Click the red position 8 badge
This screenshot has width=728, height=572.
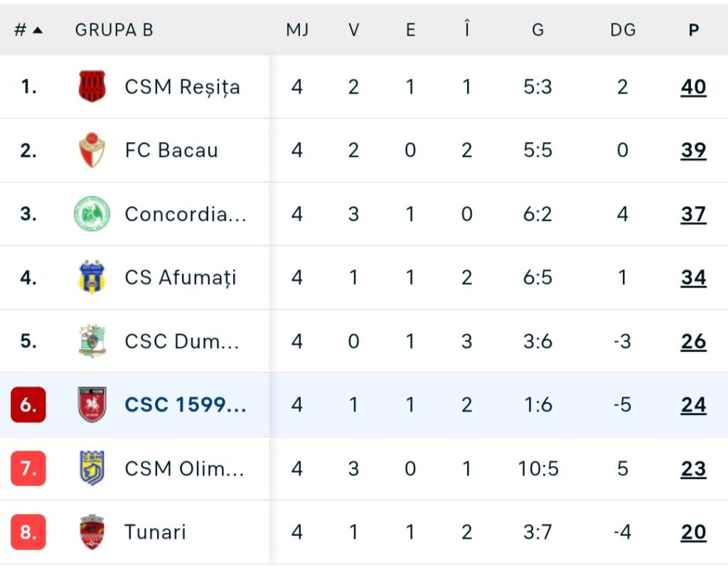click(x=28, y=532)
